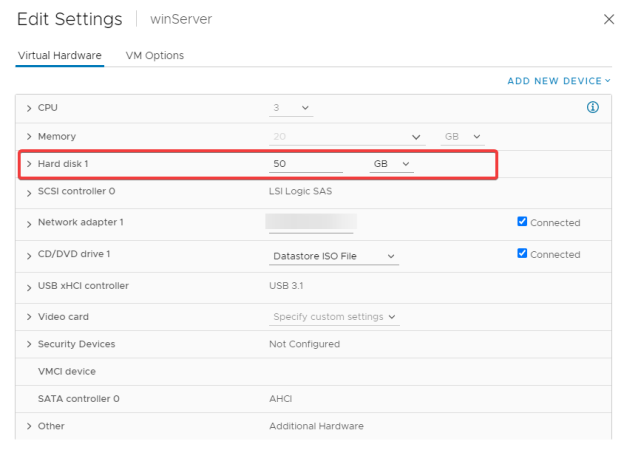Toggle Network adapter 1 Connected checkbox
This screenshot has width=621, height=450.
(x=522, y=221)
